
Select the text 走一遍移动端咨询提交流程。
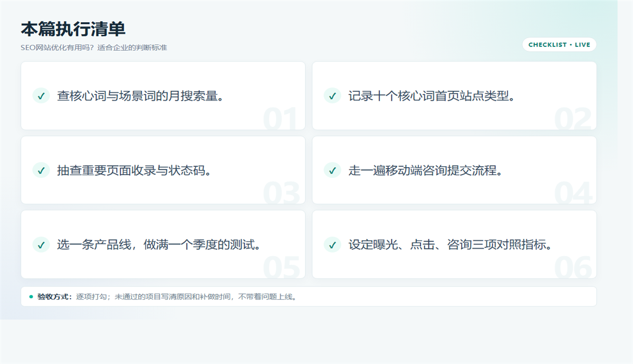[x=425, y=170]
